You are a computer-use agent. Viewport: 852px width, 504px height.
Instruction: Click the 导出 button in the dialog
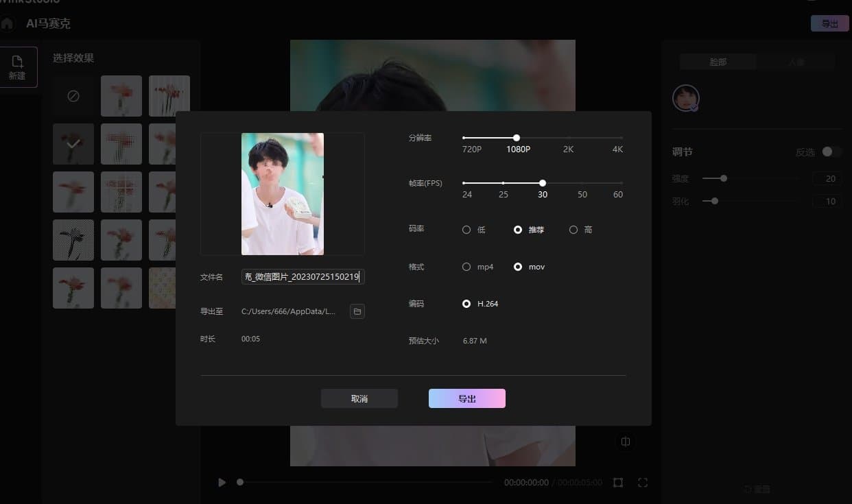pos(467,398)
